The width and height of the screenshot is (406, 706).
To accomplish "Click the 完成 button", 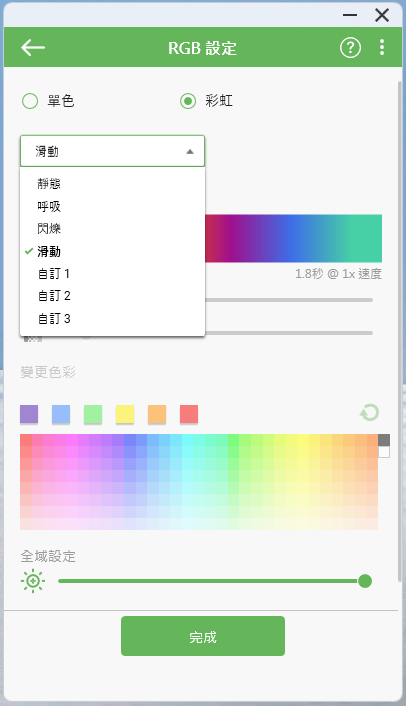I will click(203, 636).
